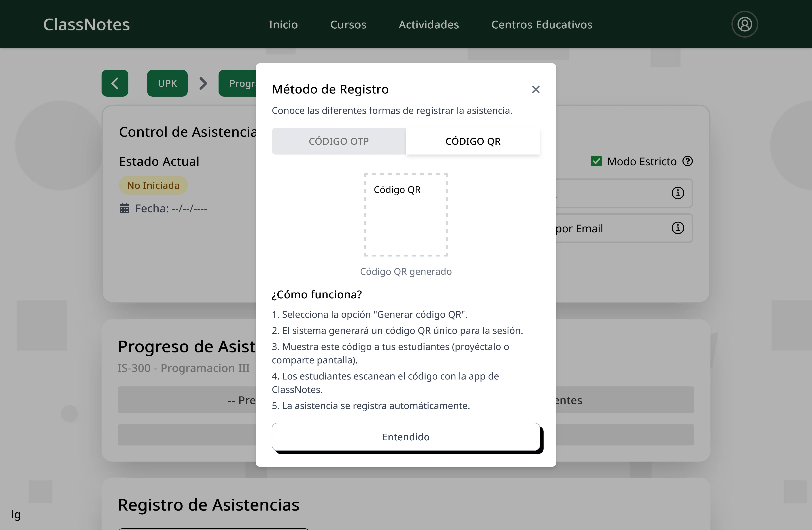Screen dimensions: 812x530
Task: Open the help icon next to Modo Estricto
Action: coord(688,161)
